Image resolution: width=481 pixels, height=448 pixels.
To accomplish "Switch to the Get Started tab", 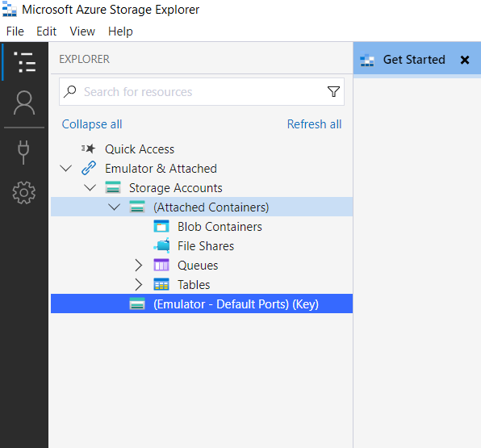I will pos(414,60).
